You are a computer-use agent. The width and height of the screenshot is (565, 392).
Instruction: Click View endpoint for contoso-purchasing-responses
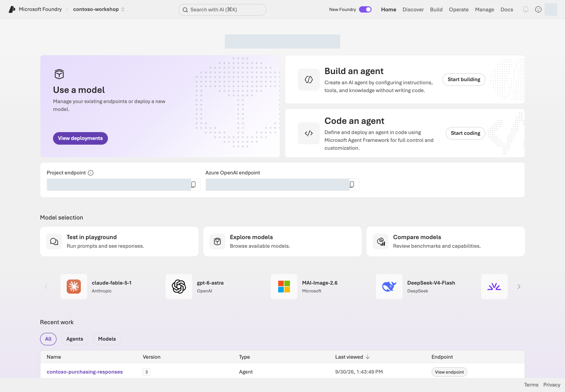pyautogui.click(x=449, y=372)
